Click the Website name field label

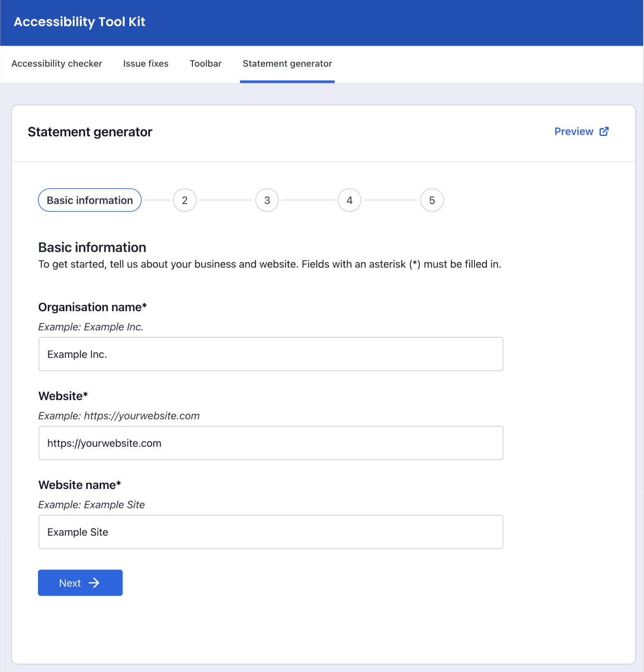(x=80, y=485)
